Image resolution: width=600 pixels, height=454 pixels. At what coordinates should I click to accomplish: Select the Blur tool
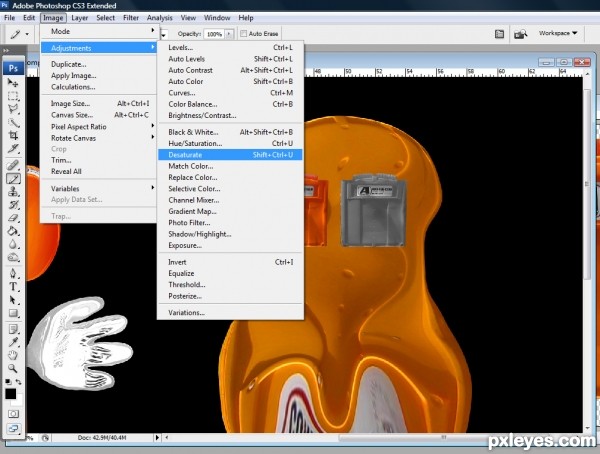click(13, 244)
